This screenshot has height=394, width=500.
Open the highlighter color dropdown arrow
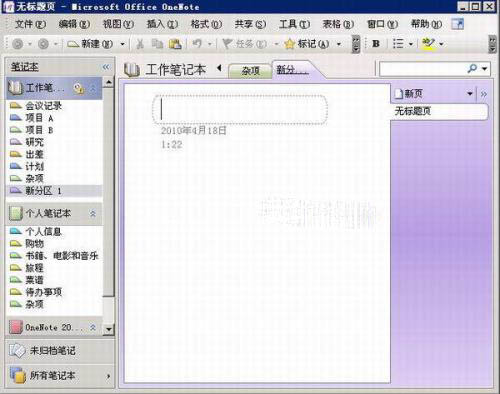[441, 44]
